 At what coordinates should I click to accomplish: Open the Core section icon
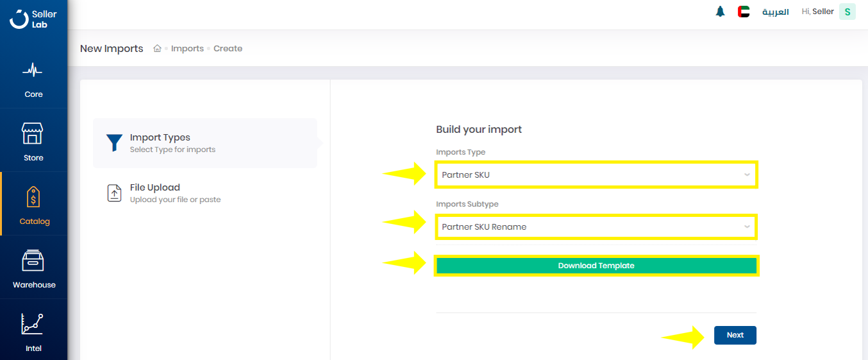pyautogui.click(x=33, y=71)
